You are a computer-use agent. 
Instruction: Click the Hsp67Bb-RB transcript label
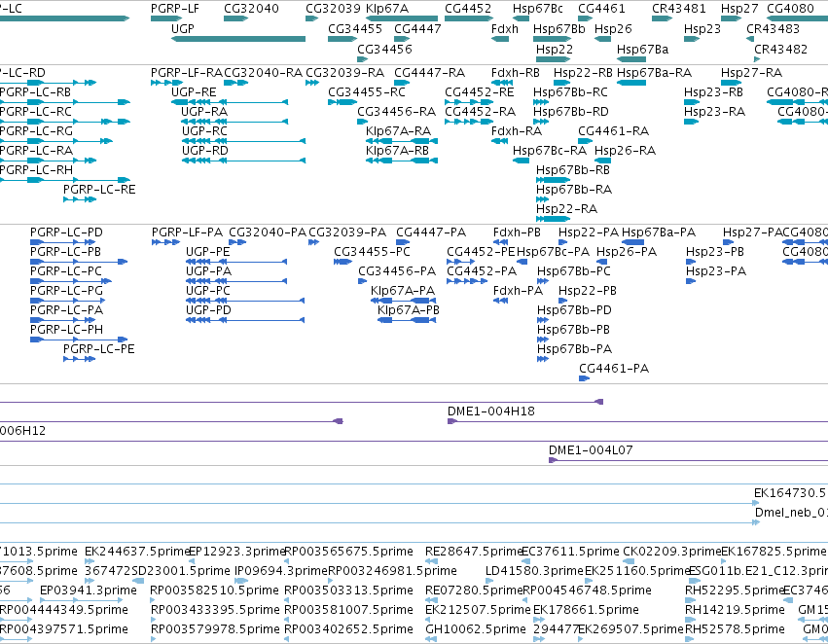(x=572, y=169)
